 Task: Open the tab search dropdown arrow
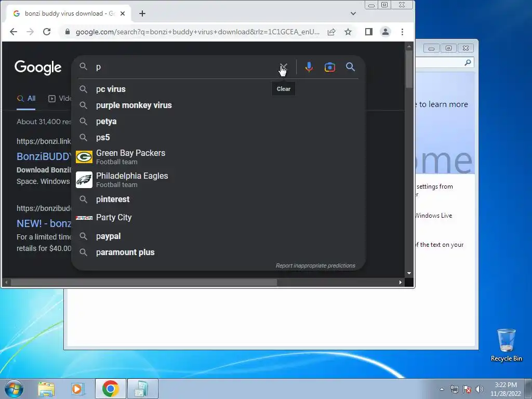point(353,14)
